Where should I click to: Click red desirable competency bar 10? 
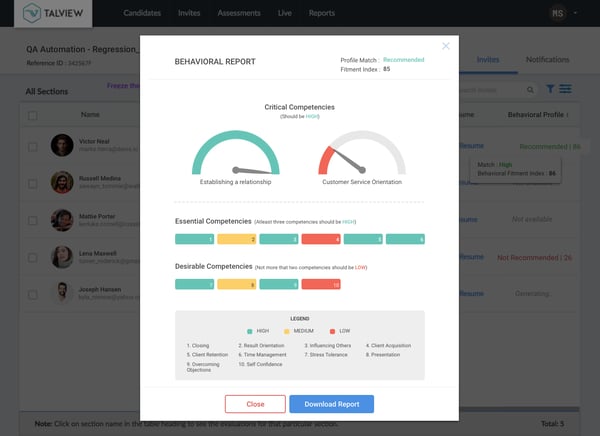click(321, 284)
